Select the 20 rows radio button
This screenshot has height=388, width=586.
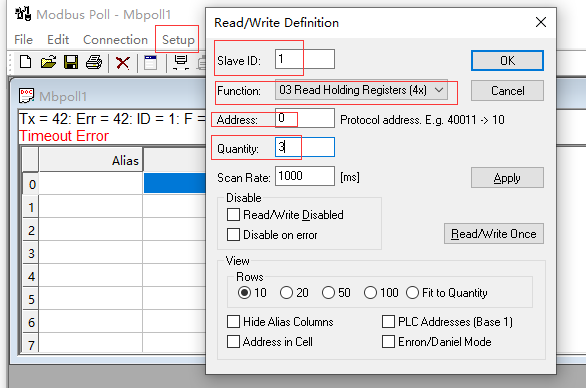(286, 292)
